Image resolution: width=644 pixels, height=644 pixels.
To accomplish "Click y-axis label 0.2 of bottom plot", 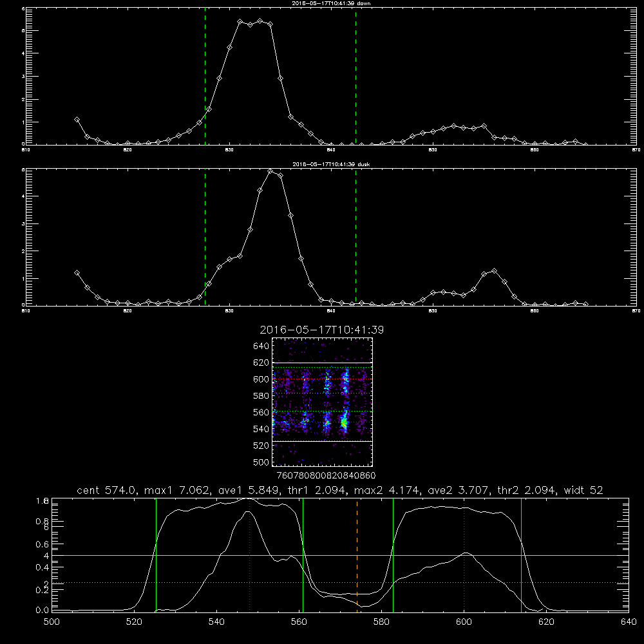I will [x=43, y=590].
